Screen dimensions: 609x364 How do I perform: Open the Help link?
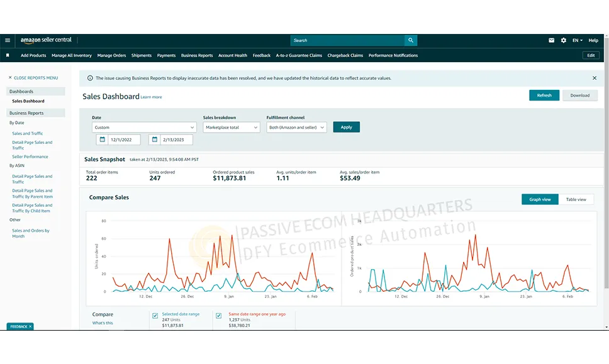tap(593, 40)
